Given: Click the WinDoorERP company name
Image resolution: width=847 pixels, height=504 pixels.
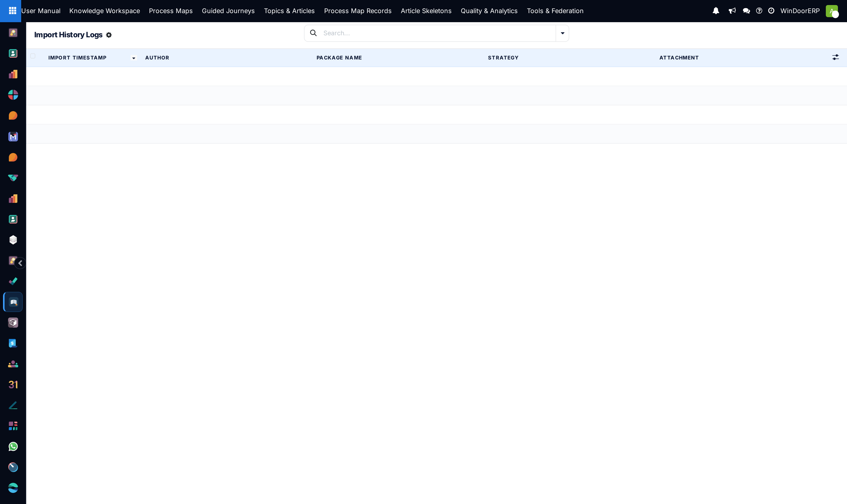Looking at the screenshot, I should 800,11.
